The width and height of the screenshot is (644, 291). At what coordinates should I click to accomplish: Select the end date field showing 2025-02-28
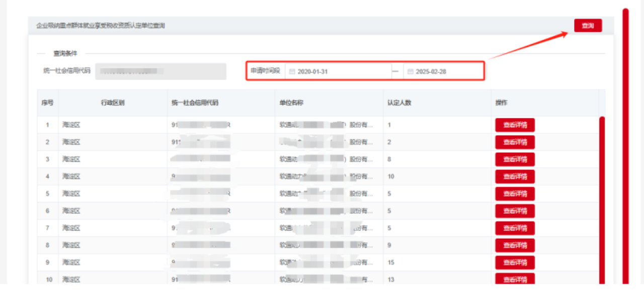tap(445, 72)
